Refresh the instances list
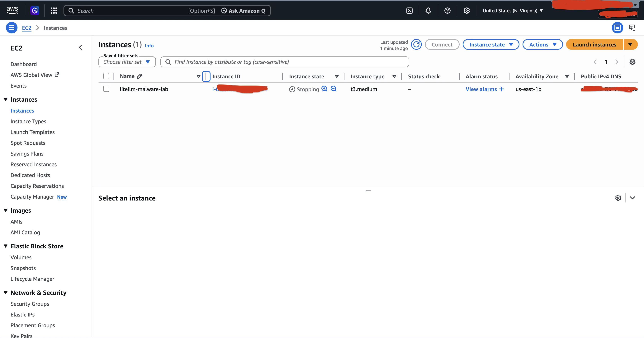The height and width of the screenshot is (338, 644). 416,44
